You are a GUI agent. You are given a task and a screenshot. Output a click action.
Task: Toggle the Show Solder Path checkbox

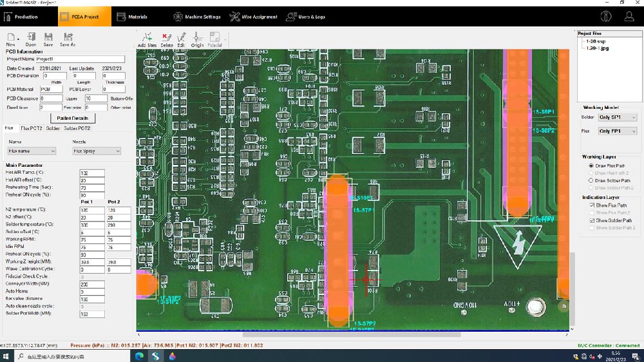592,220
